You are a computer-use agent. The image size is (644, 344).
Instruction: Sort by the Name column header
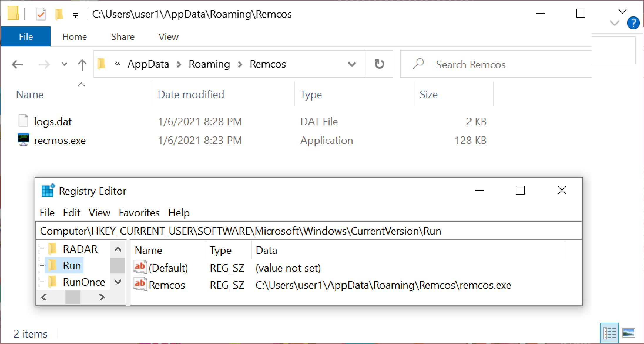30,94
